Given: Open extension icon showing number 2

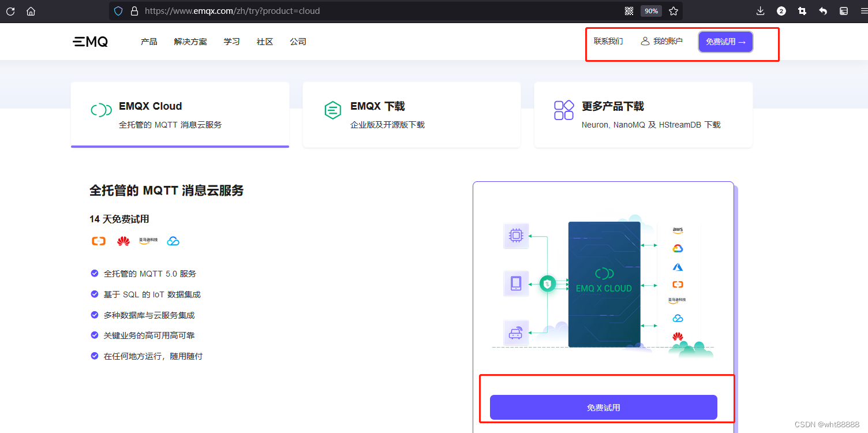Looking at the screenshot, I should click(781, 11).
